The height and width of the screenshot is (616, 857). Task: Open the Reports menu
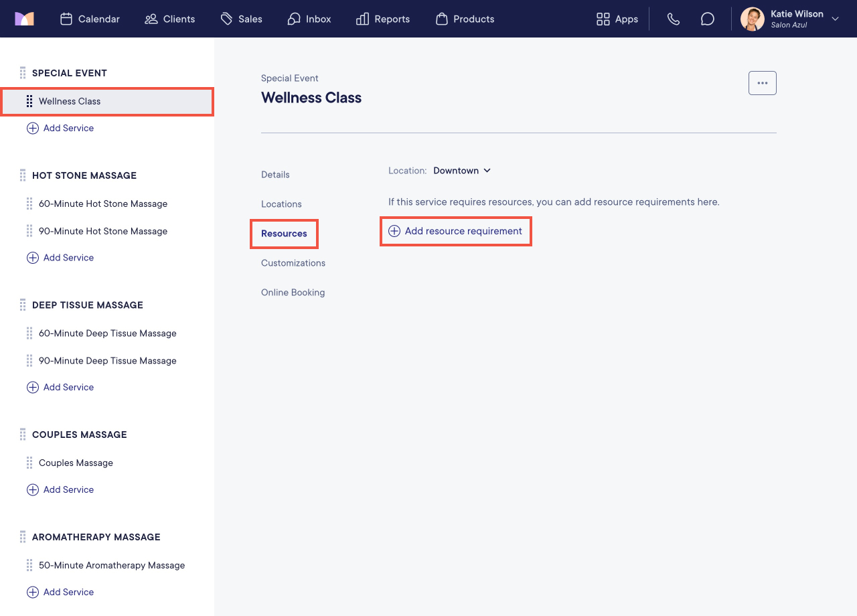pyautogui.click(x=383, y=19)
